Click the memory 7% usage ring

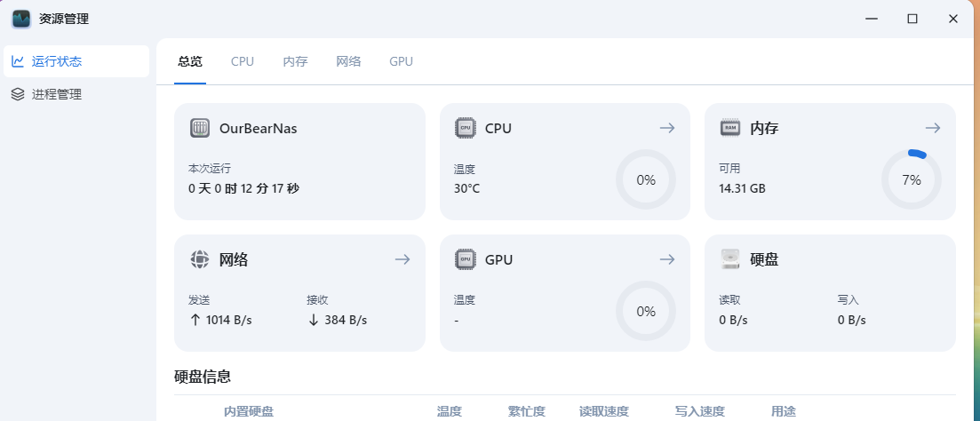point(912,179)
